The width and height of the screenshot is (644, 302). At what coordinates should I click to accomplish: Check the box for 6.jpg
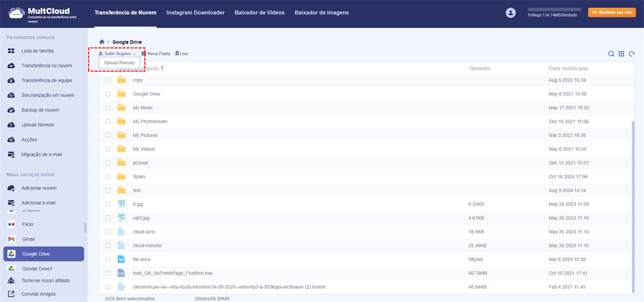108,204
